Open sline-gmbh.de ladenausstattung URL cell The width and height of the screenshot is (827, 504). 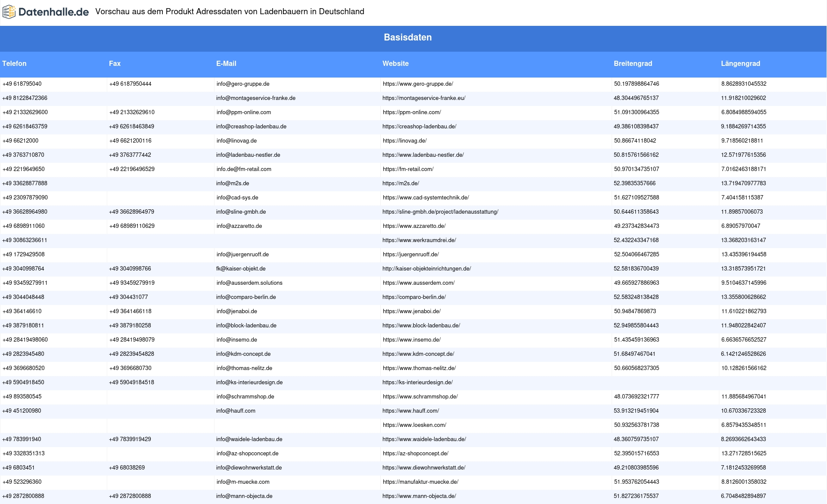point(440,212)
